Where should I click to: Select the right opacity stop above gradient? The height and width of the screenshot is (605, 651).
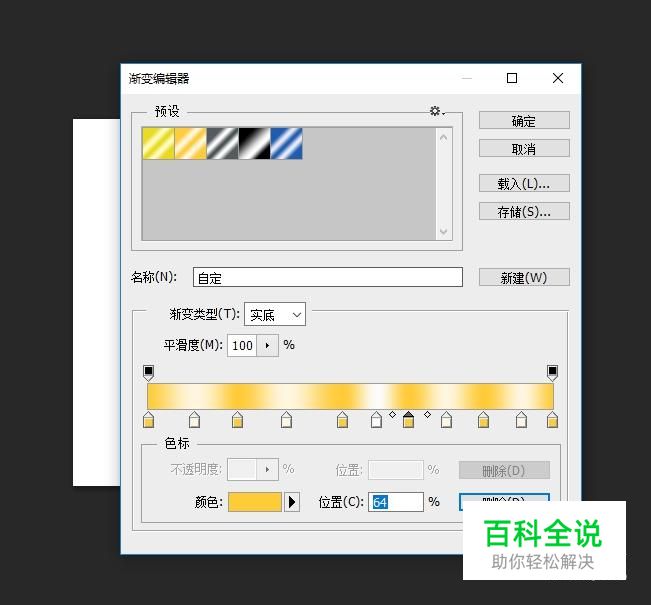pos(552,372)
